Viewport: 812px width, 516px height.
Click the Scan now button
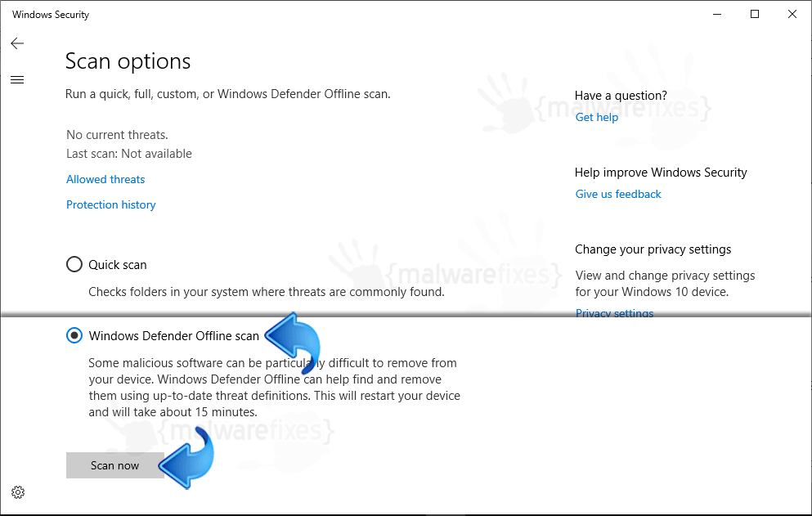tap(115, 465)
